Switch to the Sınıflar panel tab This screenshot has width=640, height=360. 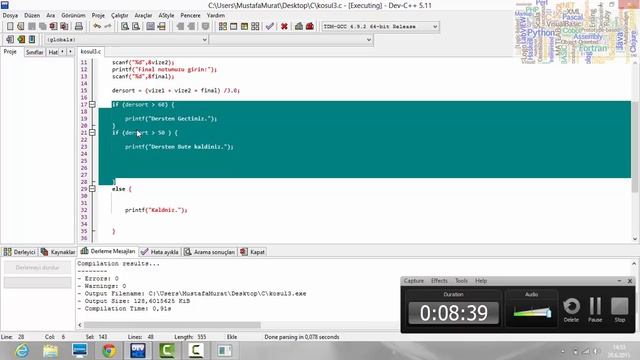[35, 52]
